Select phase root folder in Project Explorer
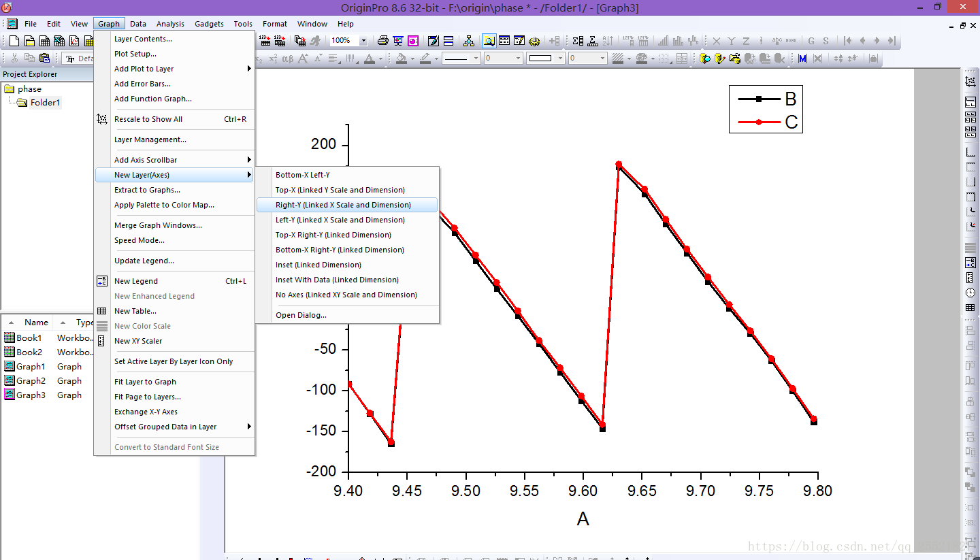The width and height of the screenshot is (980, 560). pos(29,89)
